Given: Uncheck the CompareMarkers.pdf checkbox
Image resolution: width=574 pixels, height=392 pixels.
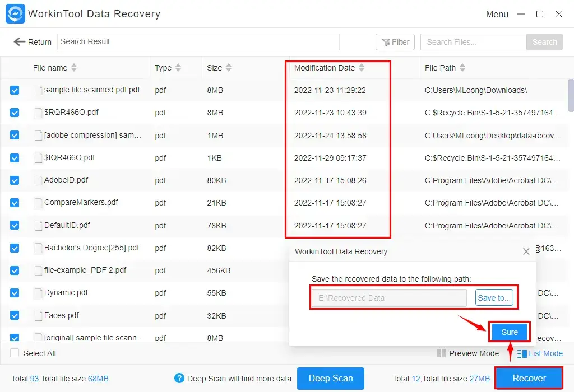Looking at the screenshot, I should (x=15, y=203).
